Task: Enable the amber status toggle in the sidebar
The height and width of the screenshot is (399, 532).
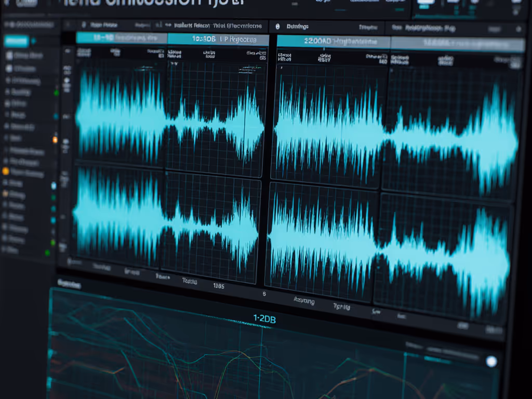Action: 54,140
